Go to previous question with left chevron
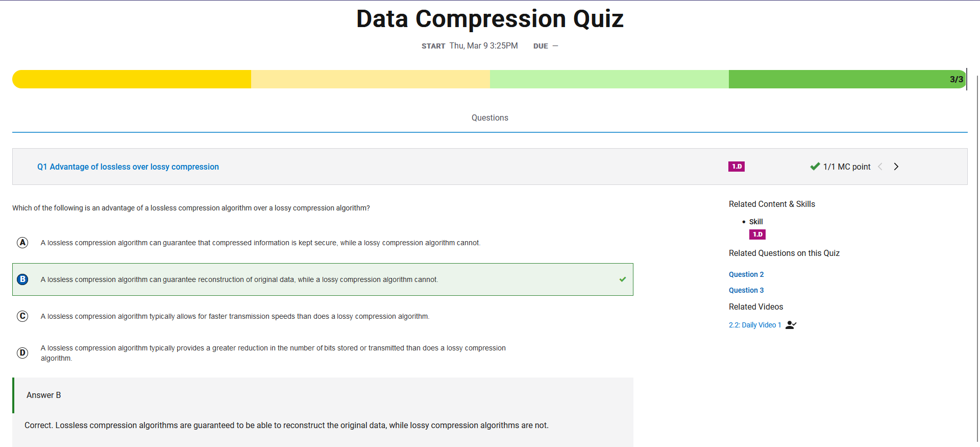This screenshot has width=980, height=447. tap(880, 167)
